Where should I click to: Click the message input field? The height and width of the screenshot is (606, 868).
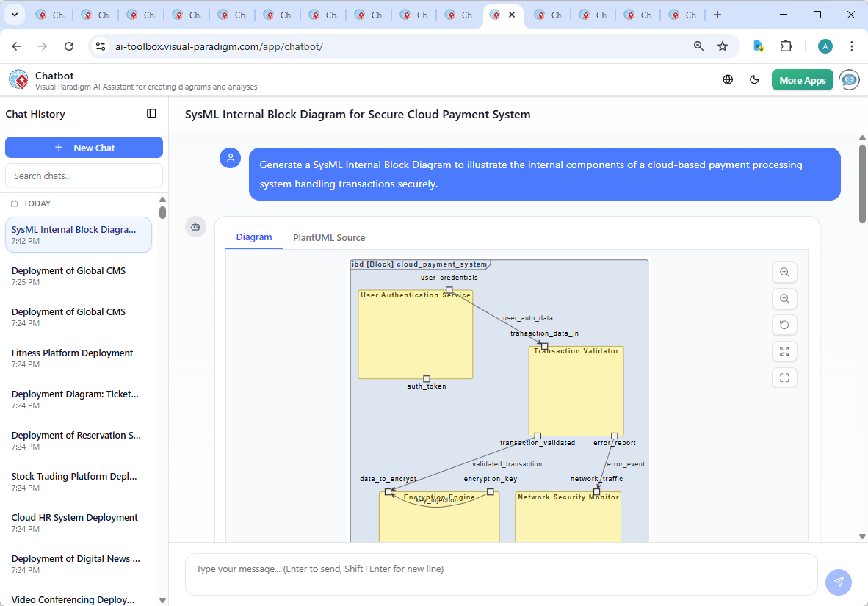(502, 574)
